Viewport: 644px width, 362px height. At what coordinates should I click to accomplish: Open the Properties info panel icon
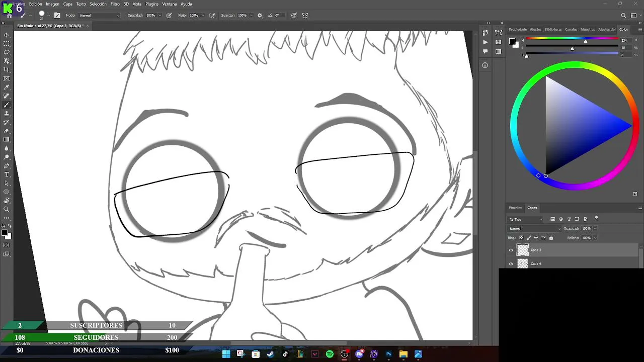485,65
